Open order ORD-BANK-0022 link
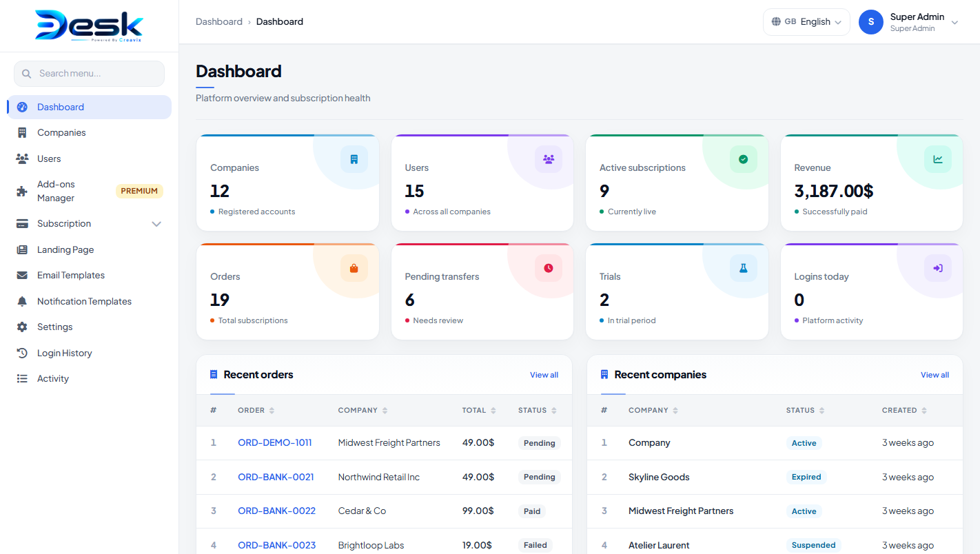The width and height of the screenshot is (980, 554). tap(276, 511)
